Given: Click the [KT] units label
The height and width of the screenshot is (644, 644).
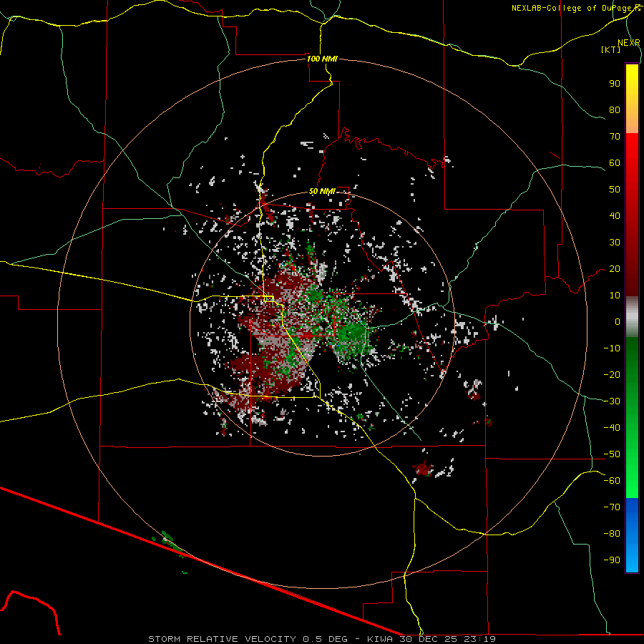Looking at the screenshot, I should pos(611,49).
